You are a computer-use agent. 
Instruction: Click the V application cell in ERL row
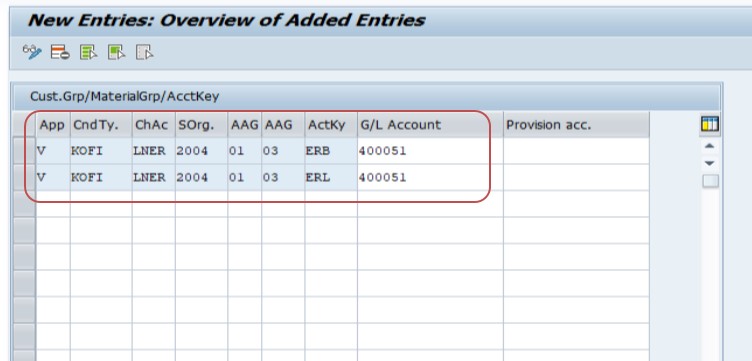point(53,177)
